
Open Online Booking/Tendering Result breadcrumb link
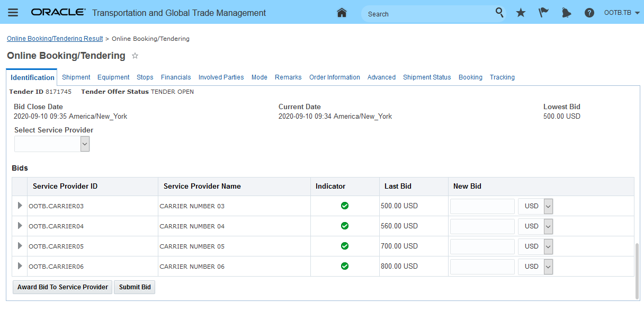point(55,39)
